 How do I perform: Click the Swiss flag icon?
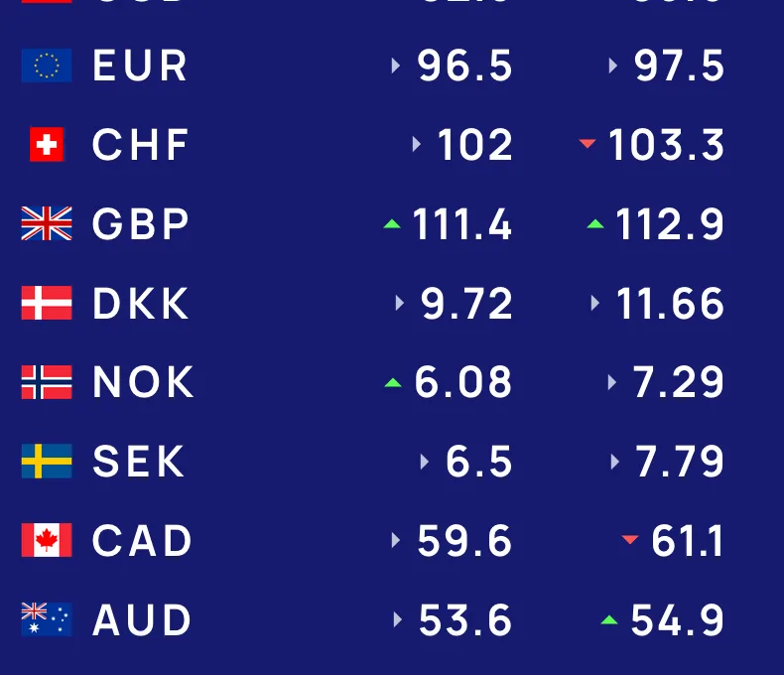pos(47,145)
